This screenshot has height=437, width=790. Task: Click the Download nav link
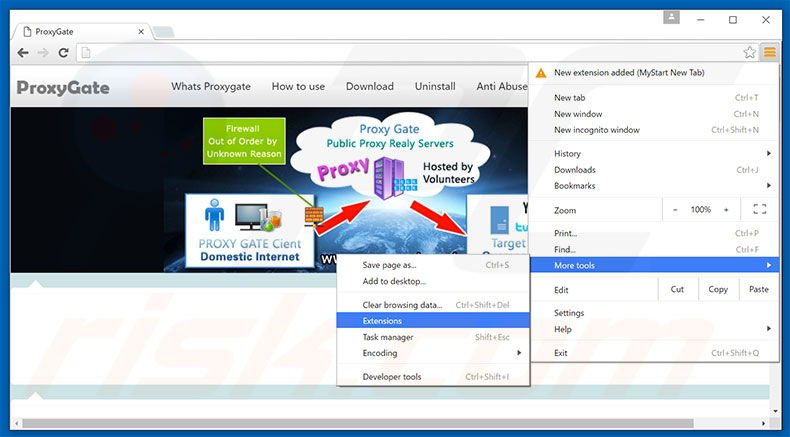click(370, 87)
